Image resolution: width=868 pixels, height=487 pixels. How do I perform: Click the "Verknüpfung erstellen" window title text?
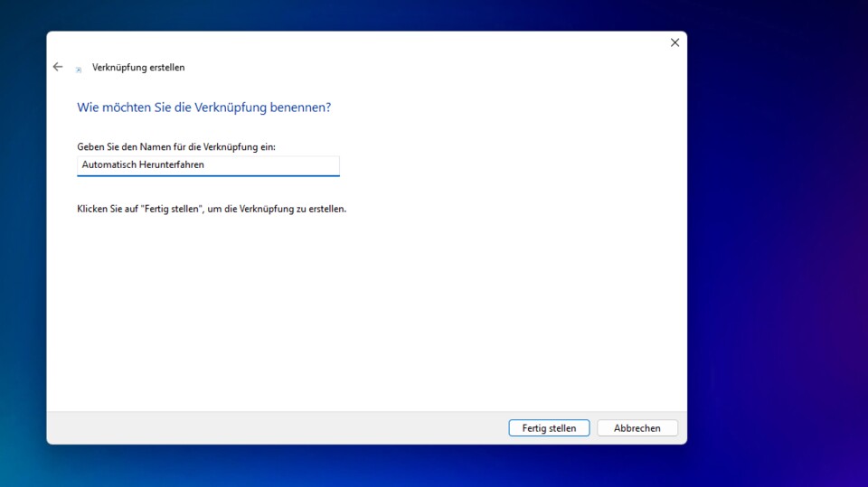pos(138,68)
